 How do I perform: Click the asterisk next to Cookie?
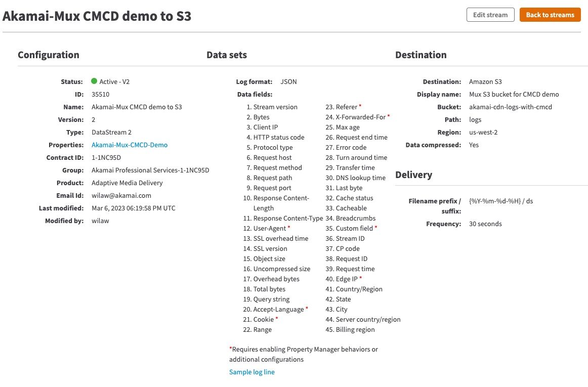(x=277, y=319)
